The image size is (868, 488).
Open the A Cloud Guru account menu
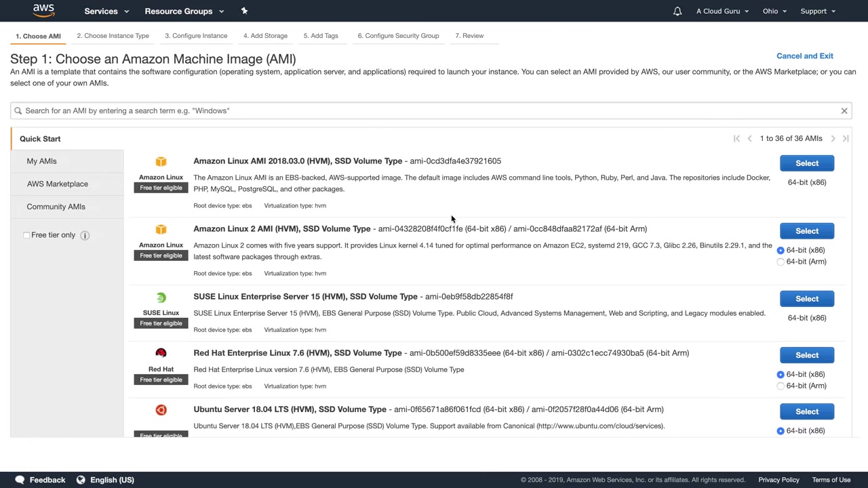[x=722, y=11]
